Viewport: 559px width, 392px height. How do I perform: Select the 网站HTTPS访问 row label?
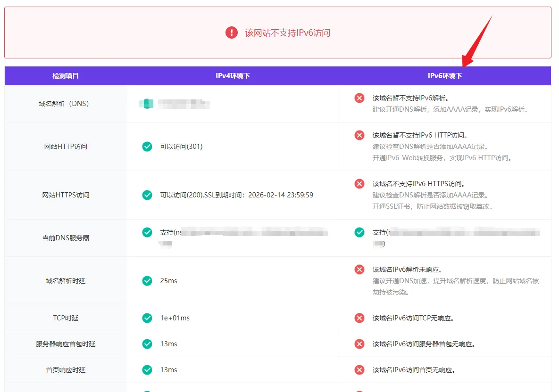point(66,195)
